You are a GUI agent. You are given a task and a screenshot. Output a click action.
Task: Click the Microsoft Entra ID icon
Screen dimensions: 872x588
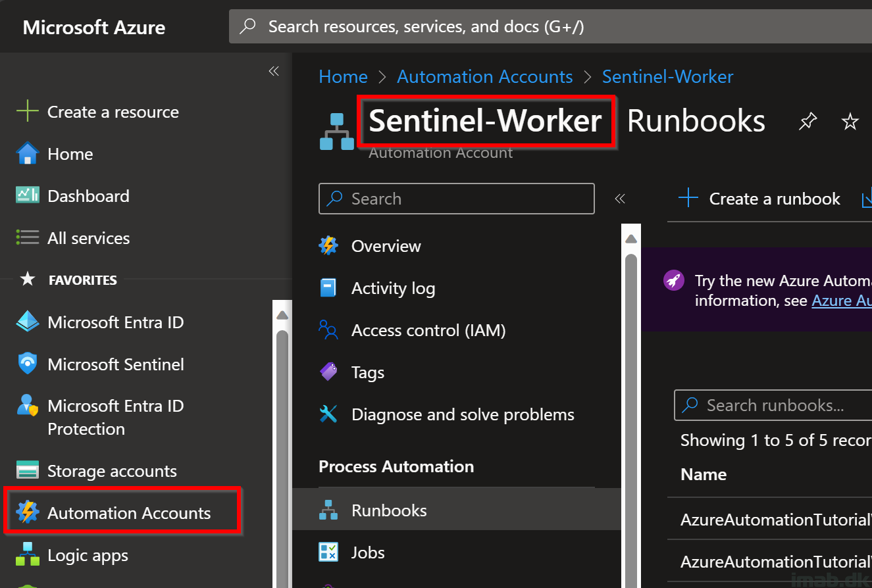coord(27,322)
